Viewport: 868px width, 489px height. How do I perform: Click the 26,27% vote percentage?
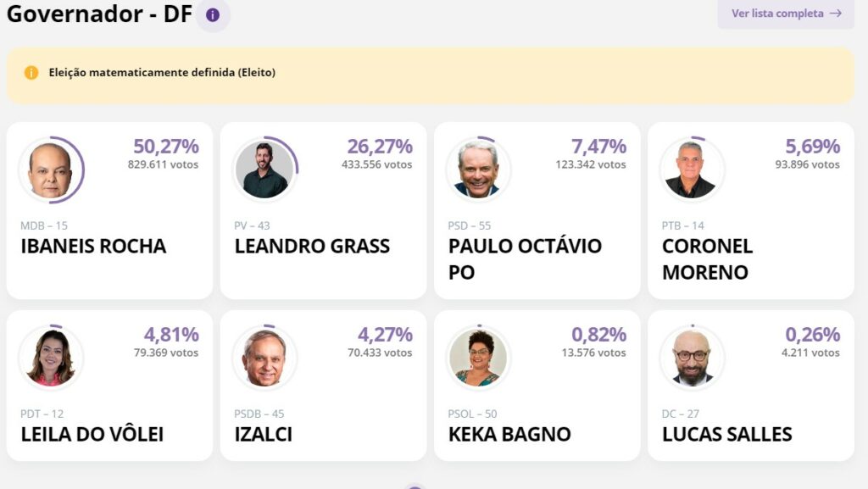pos(380,147)
